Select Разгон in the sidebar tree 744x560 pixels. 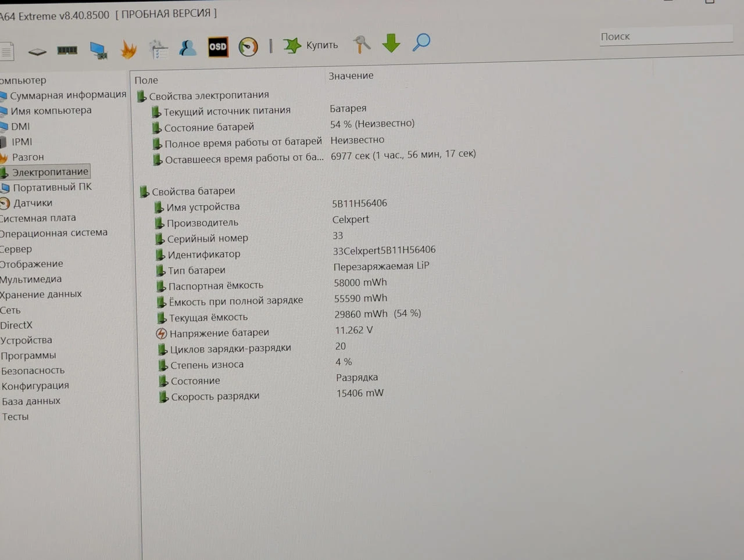[x=28, y=157]
